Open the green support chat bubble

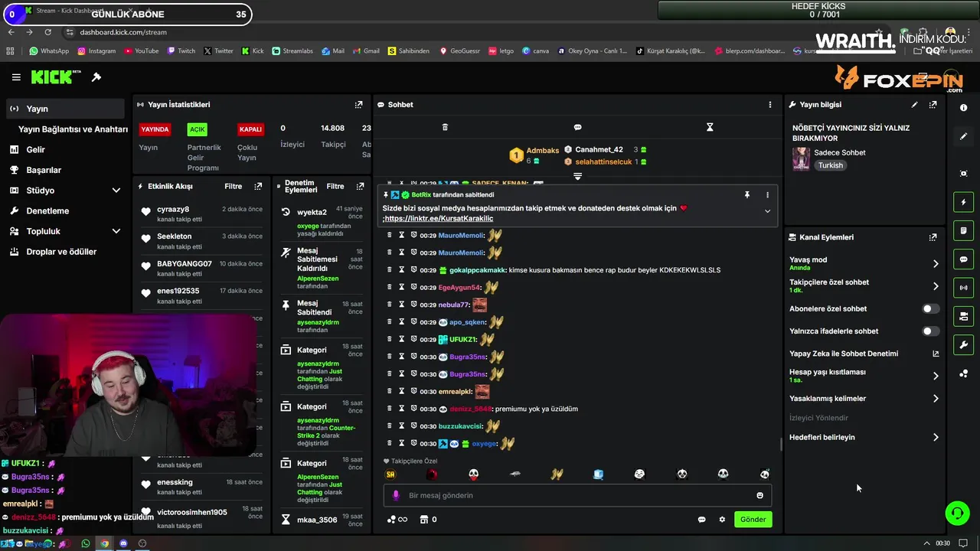click(x=957, y=513)
